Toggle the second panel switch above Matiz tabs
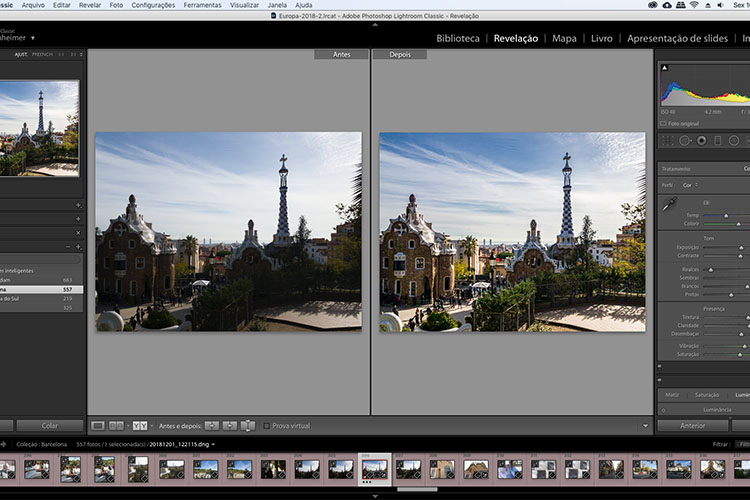The width and height of the screenshot is (750, 500). click(x=660, y=381)
